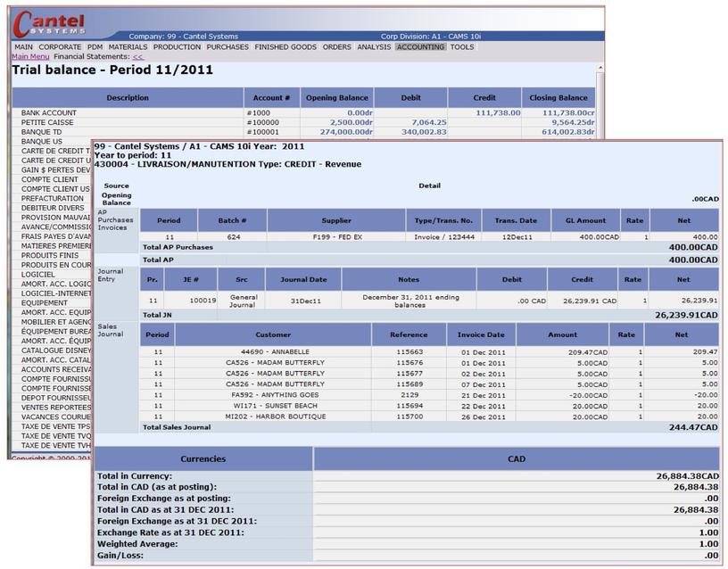Click the << back link beside Financial Statements

[138, 56]
